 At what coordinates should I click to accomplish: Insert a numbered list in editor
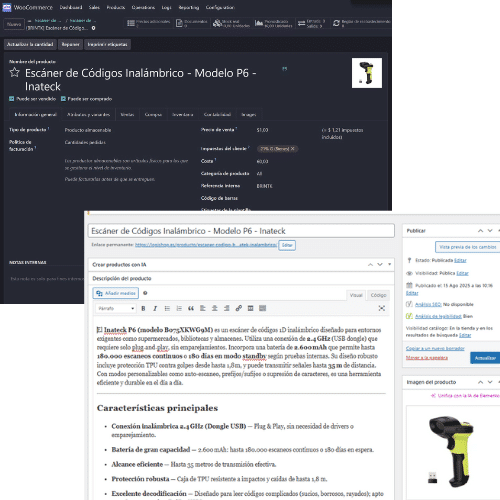click(x=179, y=308)
